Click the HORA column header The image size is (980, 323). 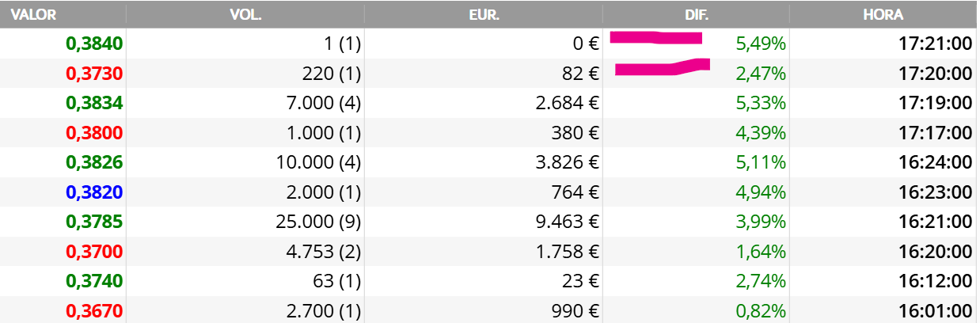(x=883, y=15)
